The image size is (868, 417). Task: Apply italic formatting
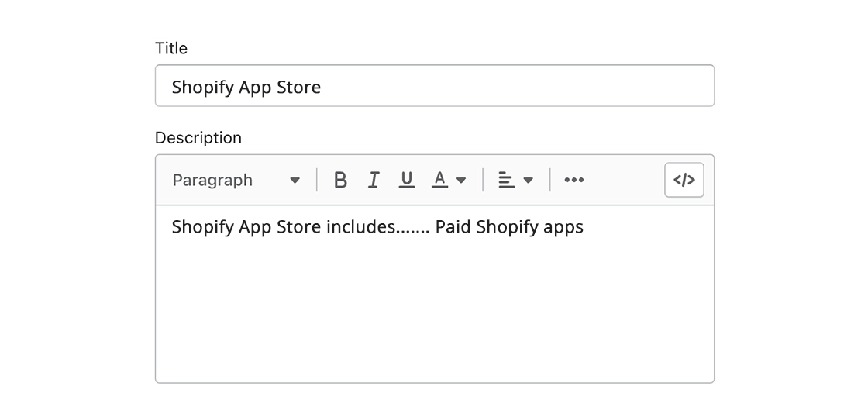374,180
